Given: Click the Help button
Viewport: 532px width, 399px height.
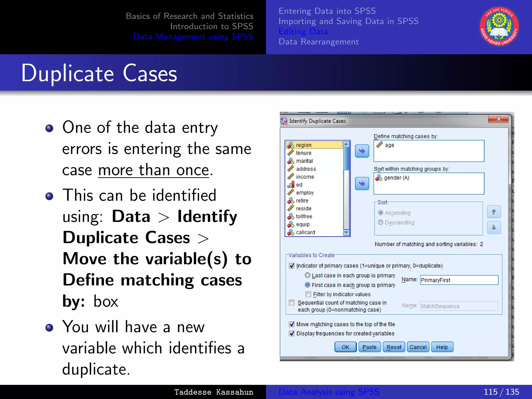Looking at the screenshot, I should pyautogui.click(x=442, y=347).
